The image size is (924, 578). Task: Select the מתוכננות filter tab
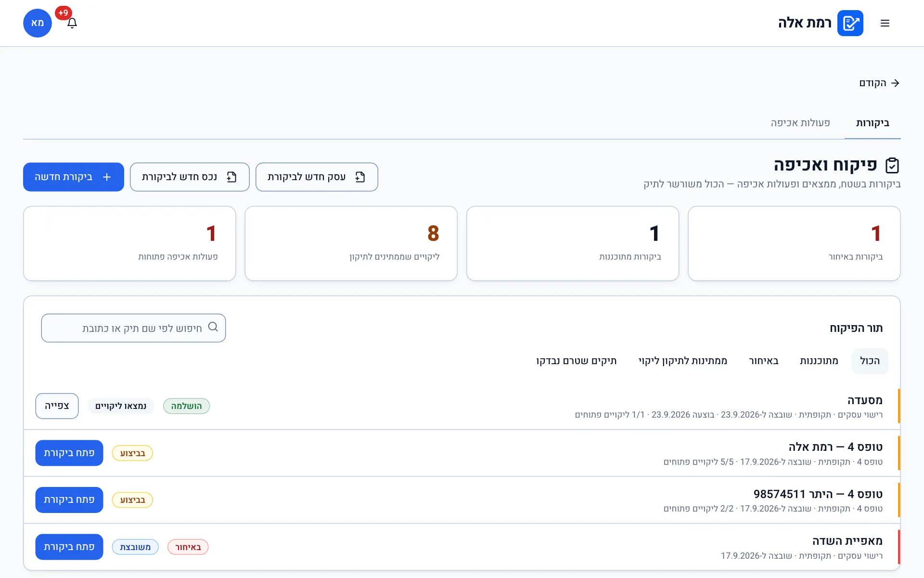[x=819, y=361]
